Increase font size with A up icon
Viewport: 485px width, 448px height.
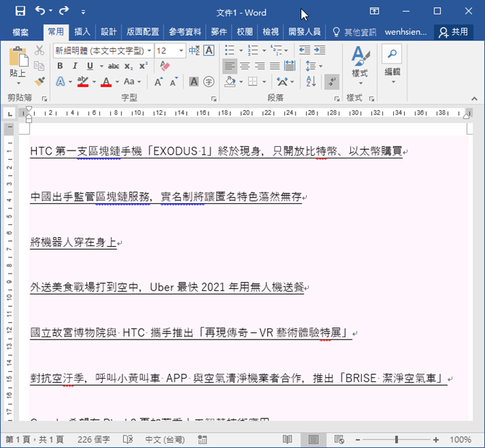click(159, 82)
